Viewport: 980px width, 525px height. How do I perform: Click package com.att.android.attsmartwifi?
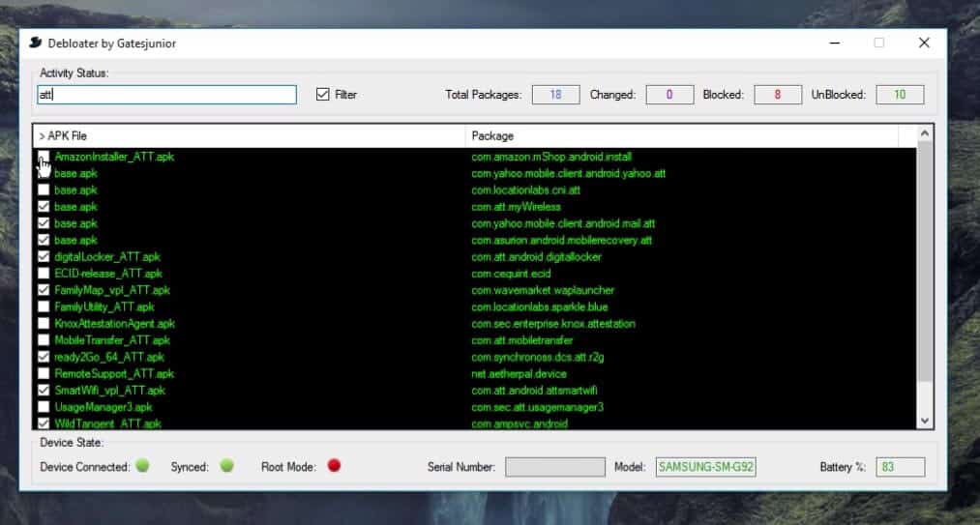click(534, 391)
